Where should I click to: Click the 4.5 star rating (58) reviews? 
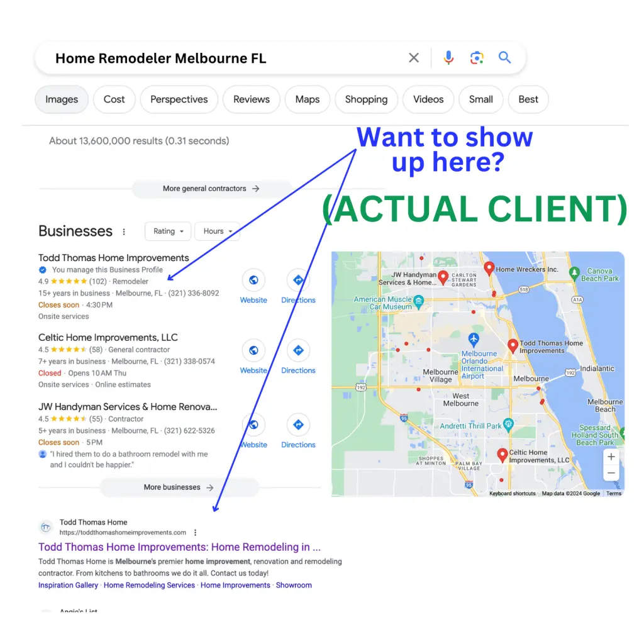click(70, 350)
